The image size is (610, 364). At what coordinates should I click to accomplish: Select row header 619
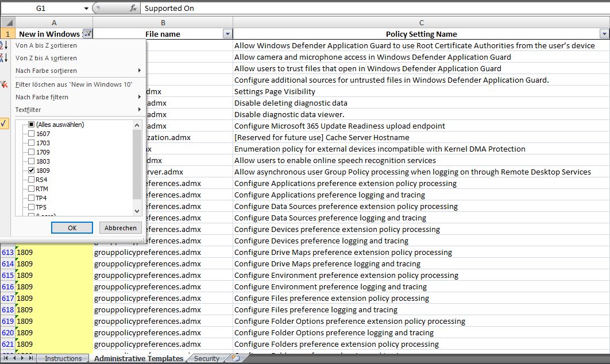tap(8, 321)
